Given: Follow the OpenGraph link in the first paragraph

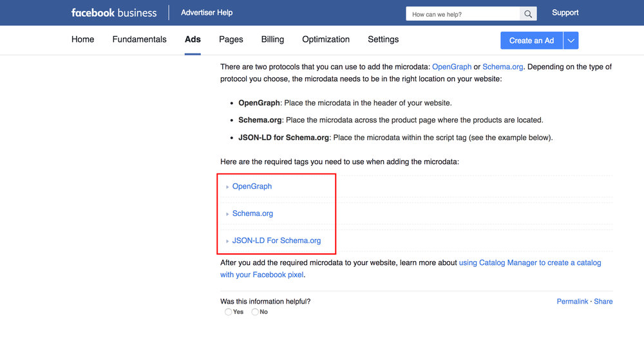Looking at the screenshot, I should 452,67.
